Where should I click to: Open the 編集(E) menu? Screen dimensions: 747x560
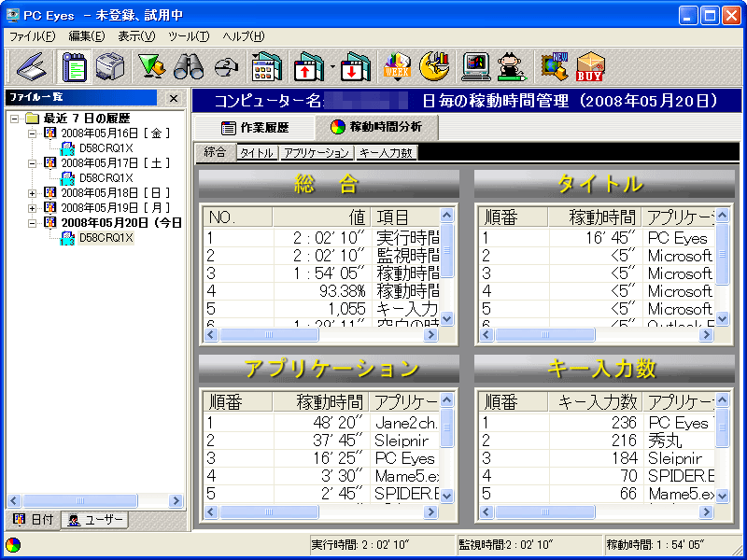(86, 36)
